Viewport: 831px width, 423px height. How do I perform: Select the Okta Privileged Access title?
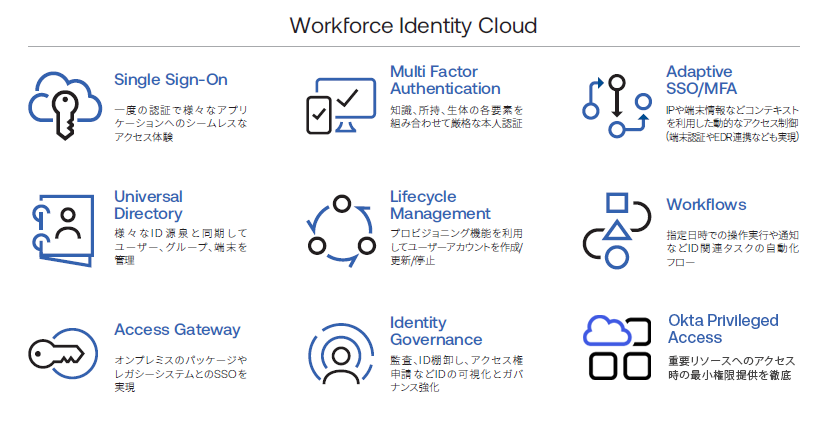pyautogui.click(x=722, y=329)
